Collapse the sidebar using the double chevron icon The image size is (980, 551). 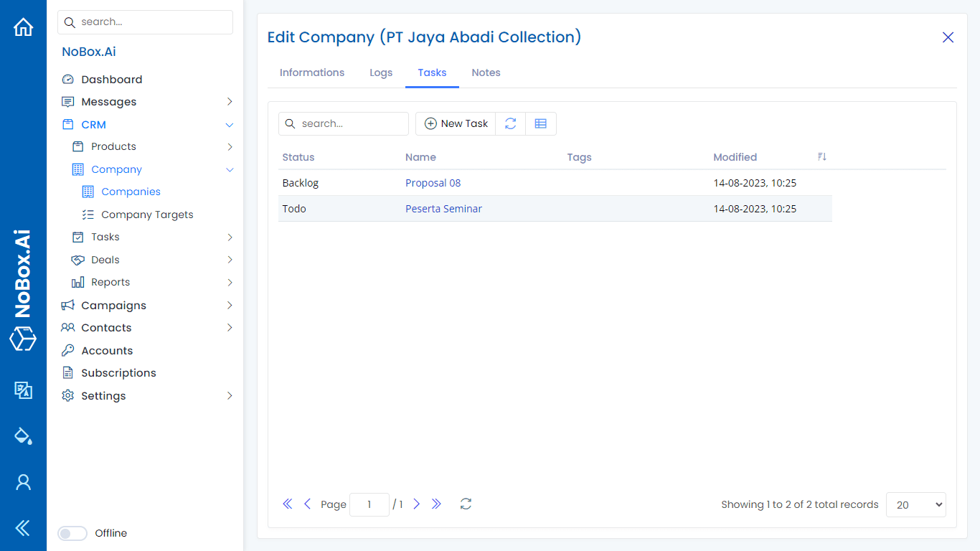tap(24, 529)
